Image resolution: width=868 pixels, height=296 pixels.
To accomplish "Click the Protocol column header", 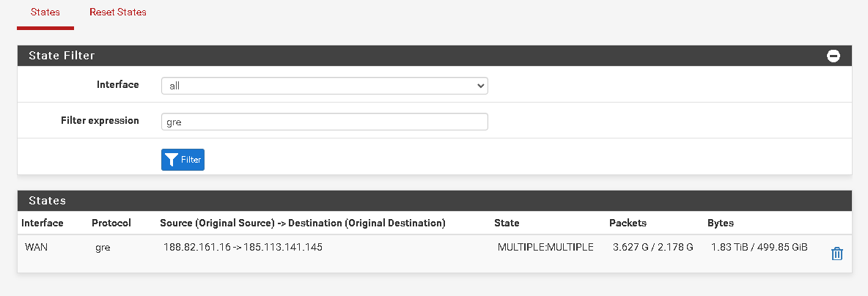I will pos(111,223).
